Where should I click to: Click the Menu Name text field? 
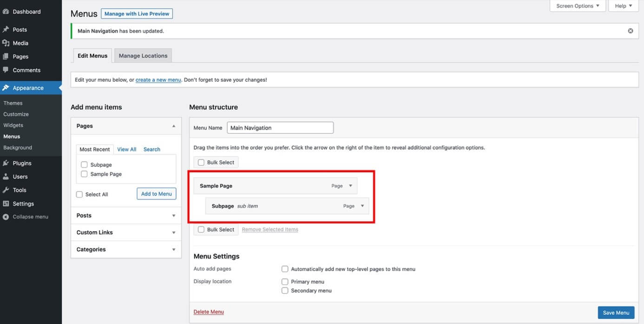pyautogui.click(x=280, y=128)
